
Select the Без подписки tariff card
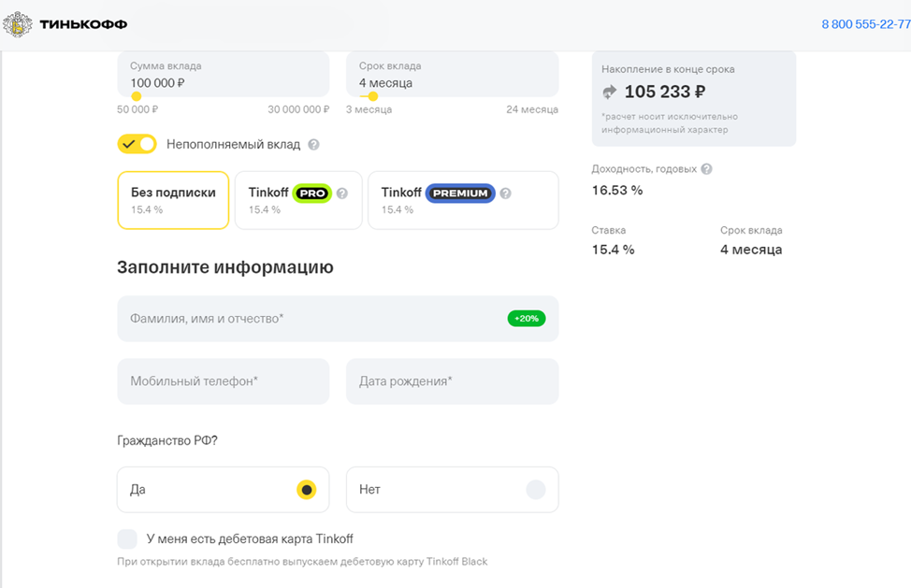pyautogui.click(x=172, y=200)
